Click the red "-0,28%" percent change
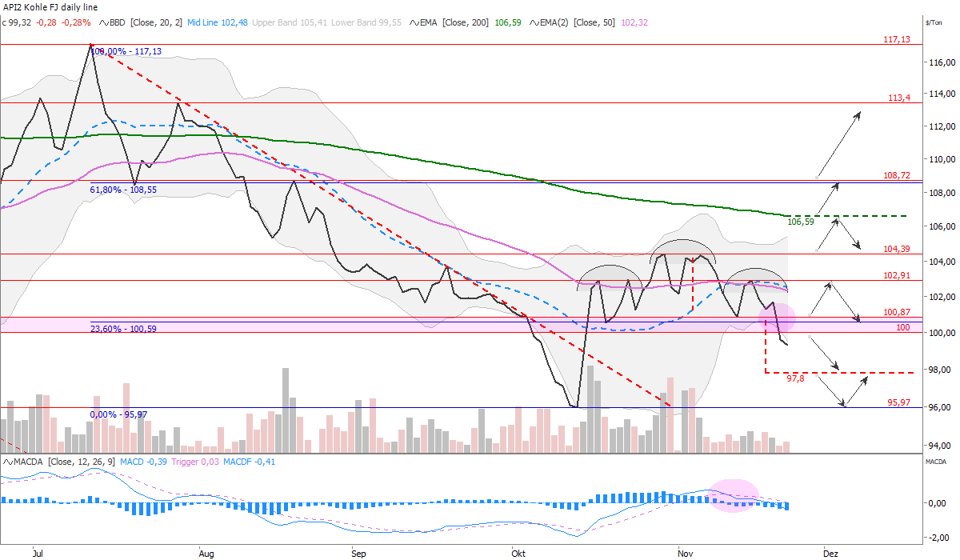This screenshot has height=560, width=960. pos(77,22)
